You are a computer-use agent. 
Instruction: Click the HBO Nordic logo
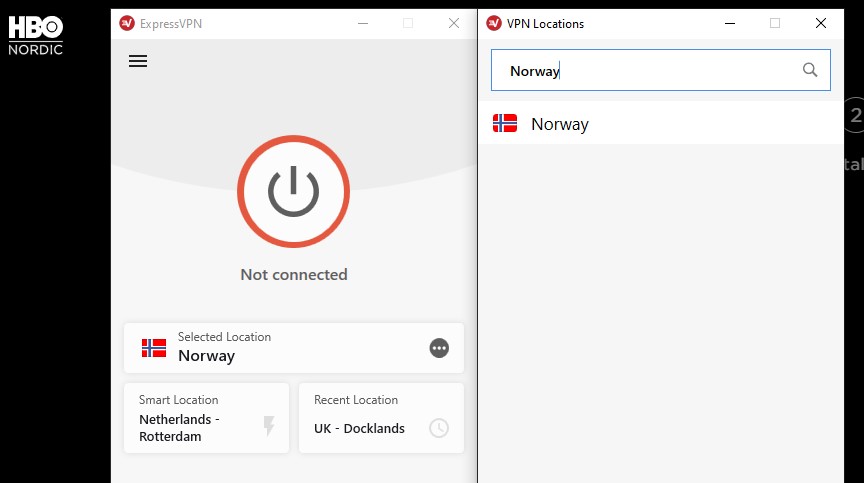(x=36, y=36)
